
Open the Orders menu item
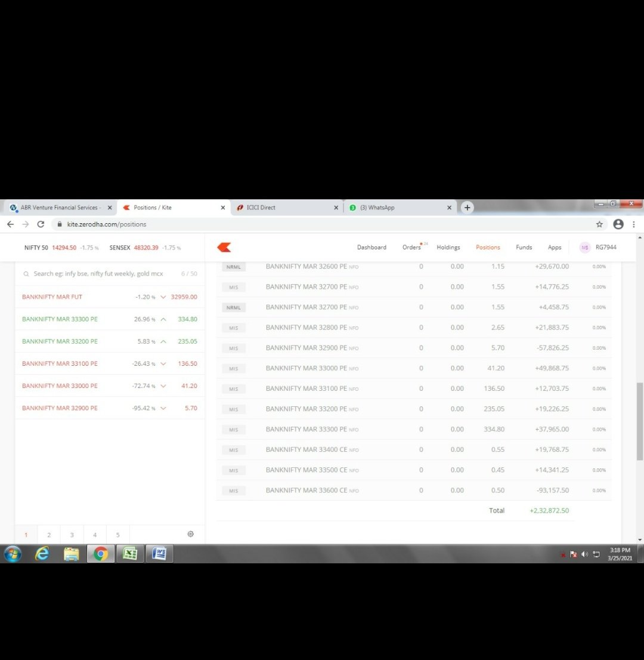[412, 248]
